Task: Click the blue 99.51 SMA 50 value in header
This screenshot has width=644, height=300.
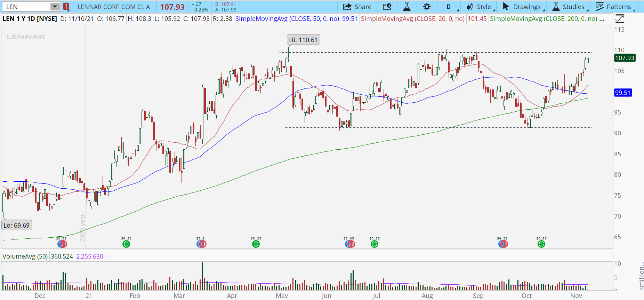Action: [350, 19]
